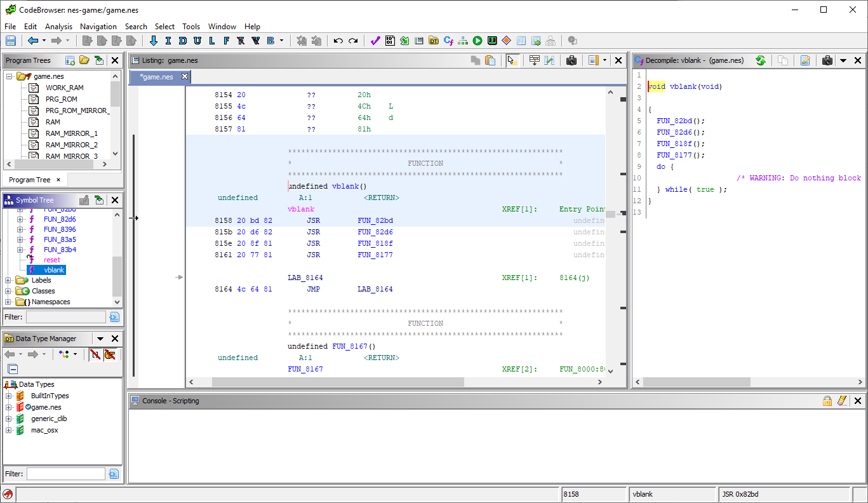Screen dimensions: 868x503
Task: Expand the Labels folder in Symbol Tree
Action: pos(8,280)
